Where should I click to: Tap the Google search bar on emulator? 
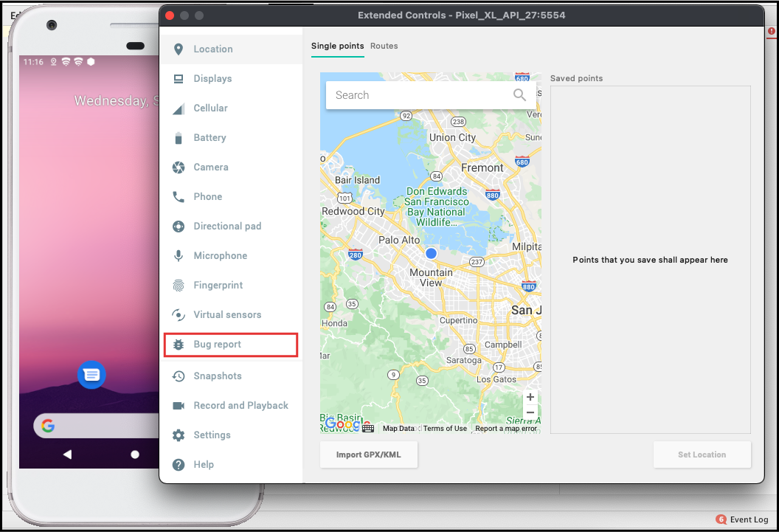(x=97, y=426)
